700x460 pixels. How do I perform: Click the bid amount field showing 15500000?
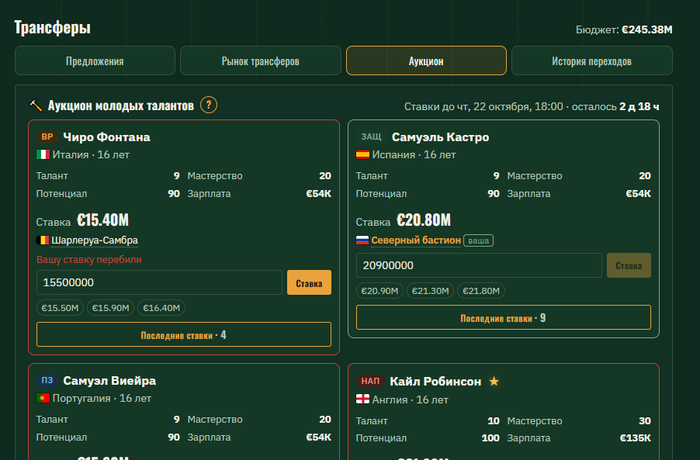coord(159,282)
